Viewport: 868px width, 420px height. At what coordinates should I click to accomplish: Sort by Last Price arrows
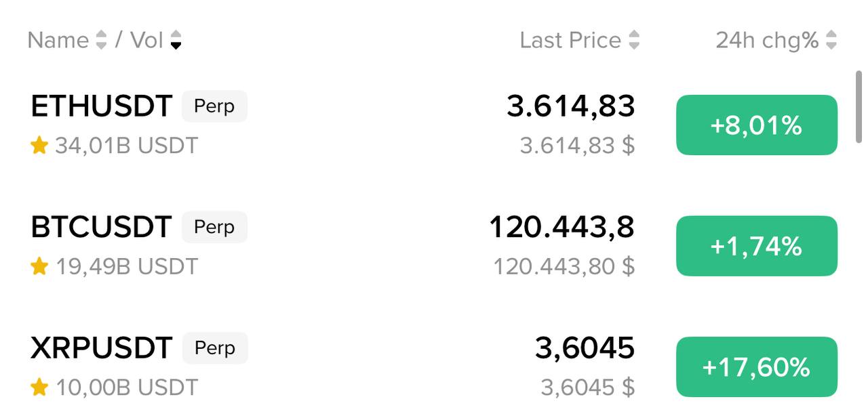pos(634,40)
